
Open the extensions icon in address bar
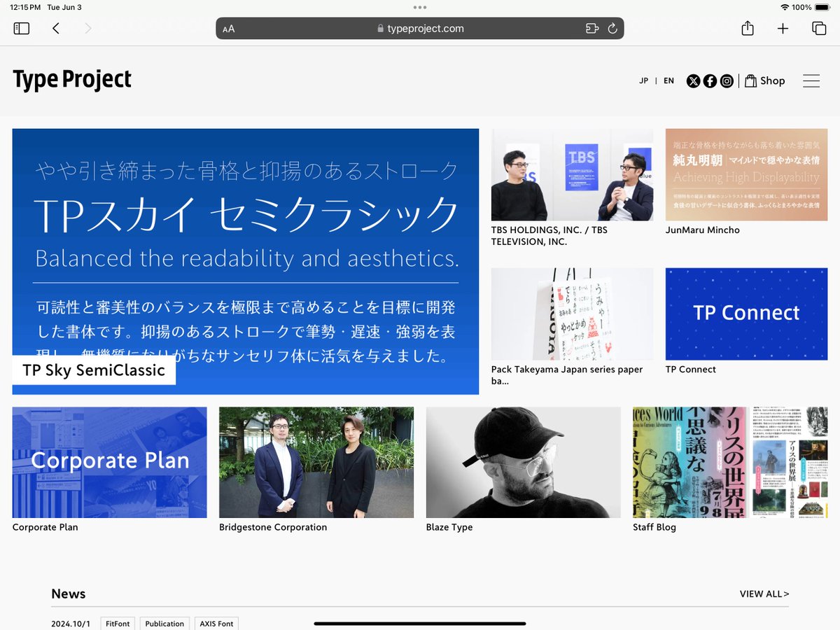592,29
